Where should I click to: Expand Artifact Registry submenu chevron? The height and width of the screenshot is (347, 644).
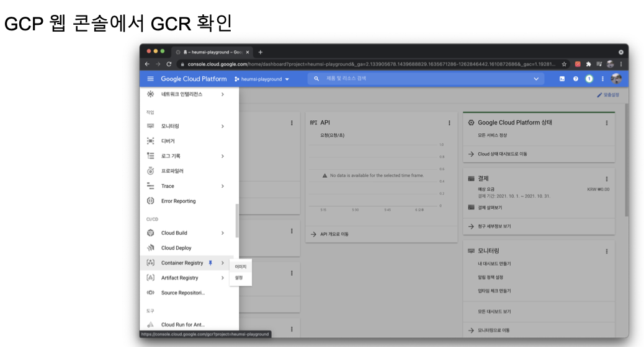pos(223,278)
